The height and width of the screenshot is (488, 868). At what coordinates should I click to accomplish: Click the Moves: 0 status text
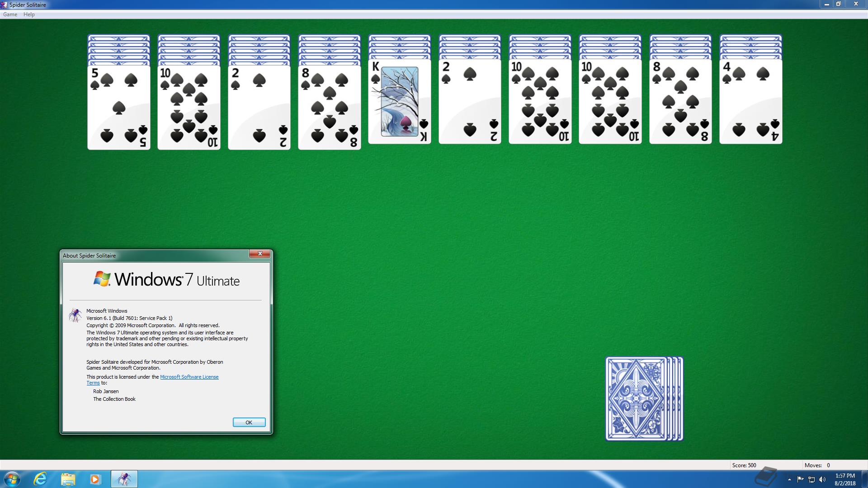[x=817, y=465]
